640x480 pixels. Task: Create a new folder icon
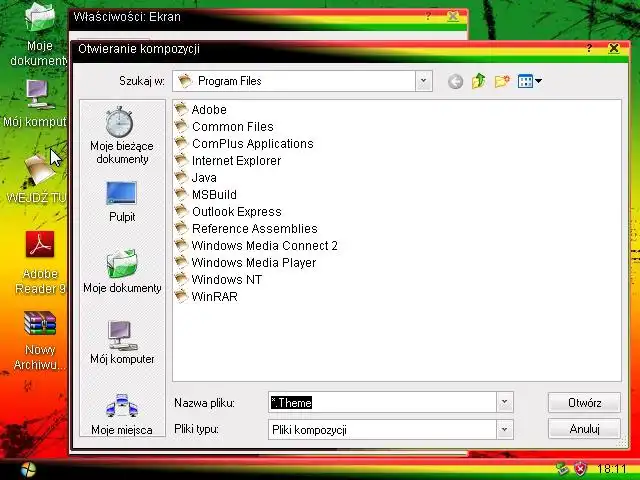502,81
